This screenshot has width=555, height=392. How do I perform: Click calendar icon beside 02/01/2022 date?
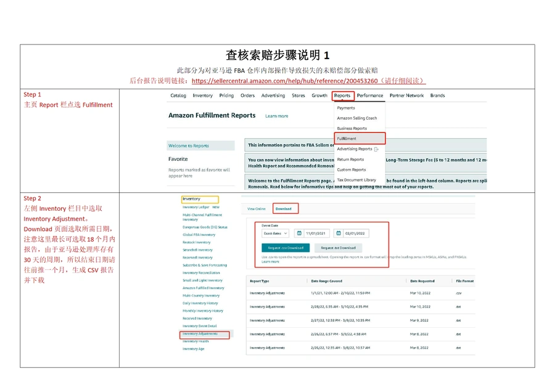[339, 233]
